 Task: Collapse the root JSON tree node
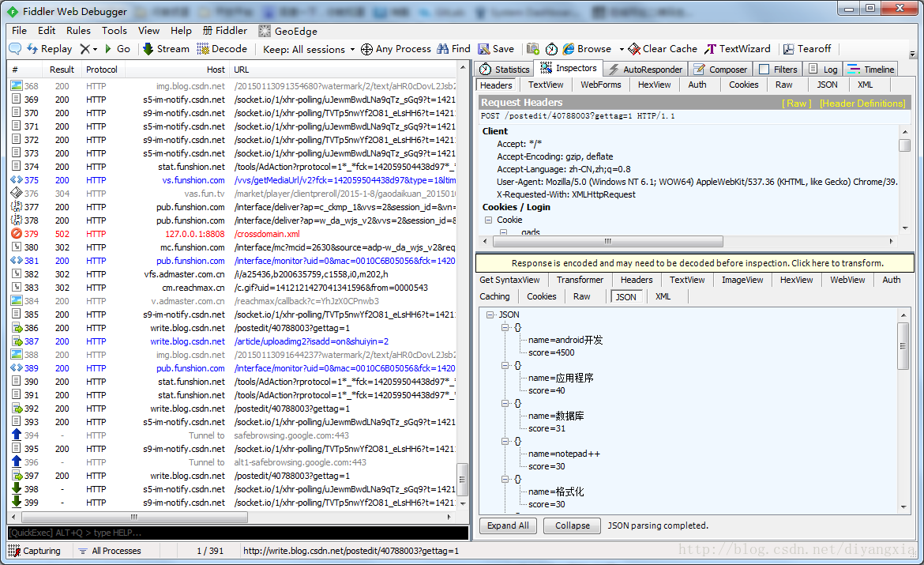490,315
